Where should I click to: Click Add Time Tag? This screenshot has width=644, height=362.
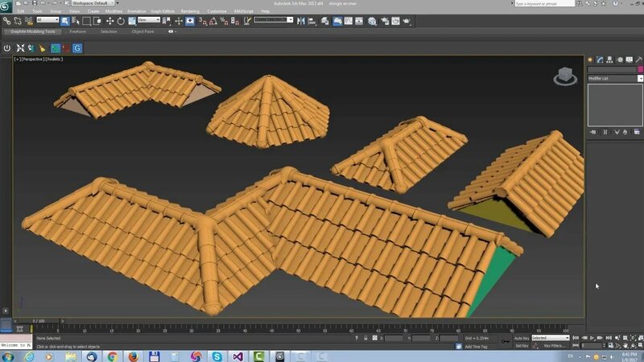click(x=476, y=347)
